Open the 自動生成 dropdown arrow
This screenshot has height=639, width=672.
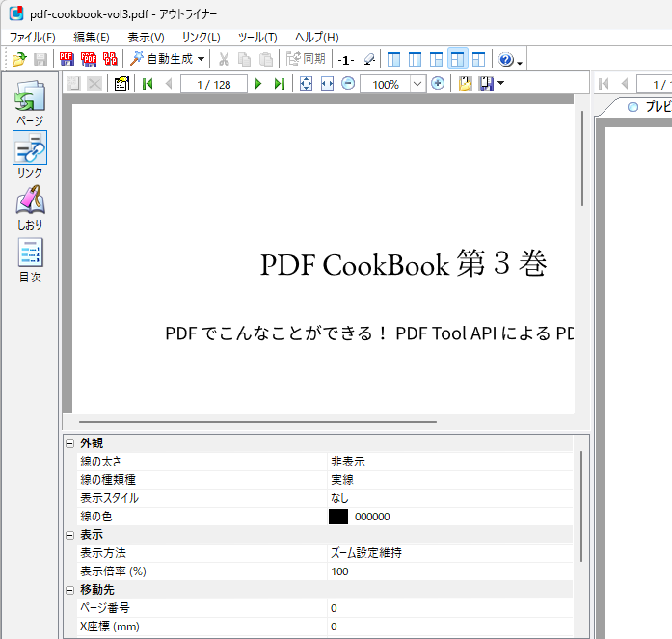coord(201,60)
